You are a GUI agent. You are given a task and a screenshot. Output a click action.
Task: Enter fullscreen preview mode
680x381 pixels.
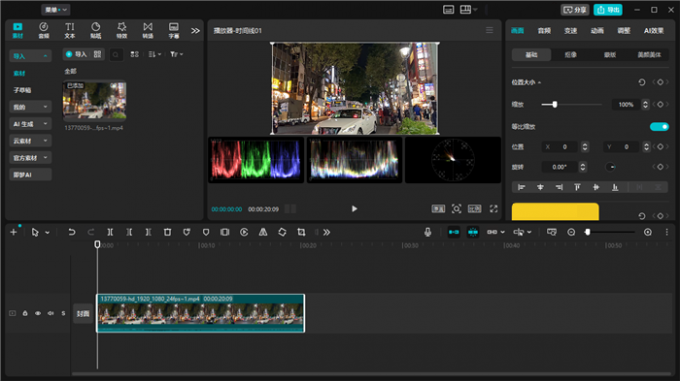point(494,209)
